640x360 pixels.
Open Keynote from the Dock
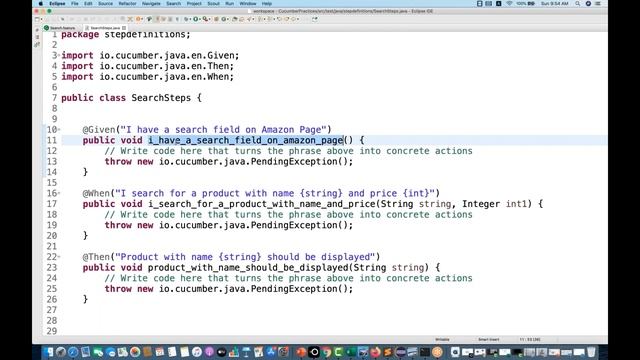pyautogui.click(x=246, y=352)
